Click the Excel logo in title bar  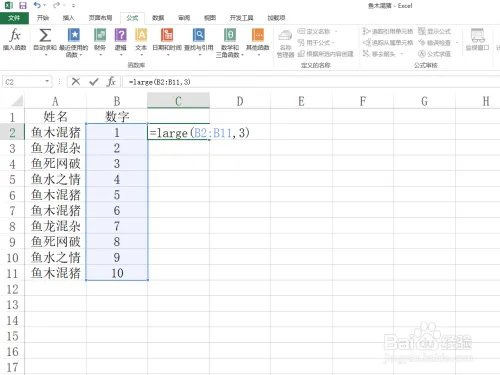tap(9, 5)
